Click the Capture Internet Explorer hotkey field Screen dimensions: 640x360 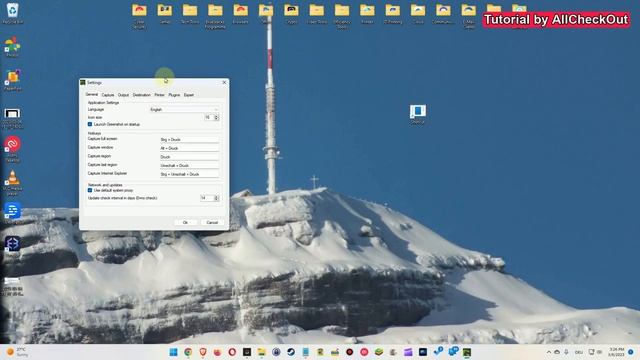pyautogui.click(x=189, y=174)
